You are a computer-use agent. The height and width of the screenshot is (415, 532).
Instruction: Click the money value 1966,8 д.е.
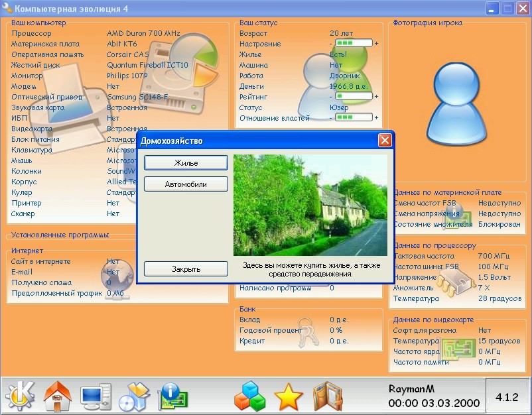click(348, 86)
